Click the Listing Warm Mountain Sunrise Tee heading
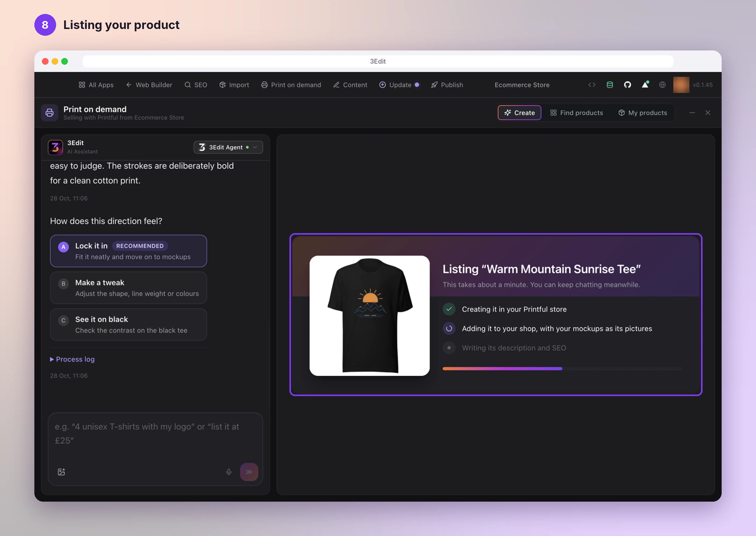This screenshot has height=536, width=756. (x=541, y=269)
